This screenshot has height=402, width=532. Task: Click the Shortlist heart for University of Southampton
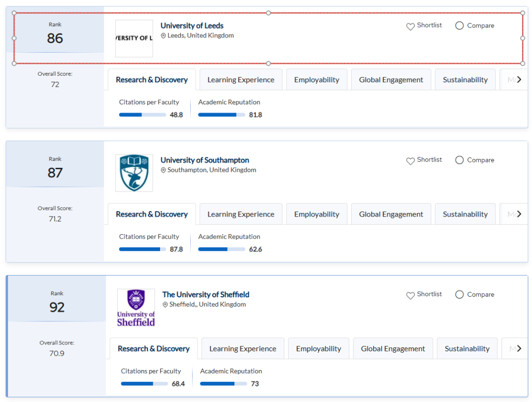click(x=410, y=161)
